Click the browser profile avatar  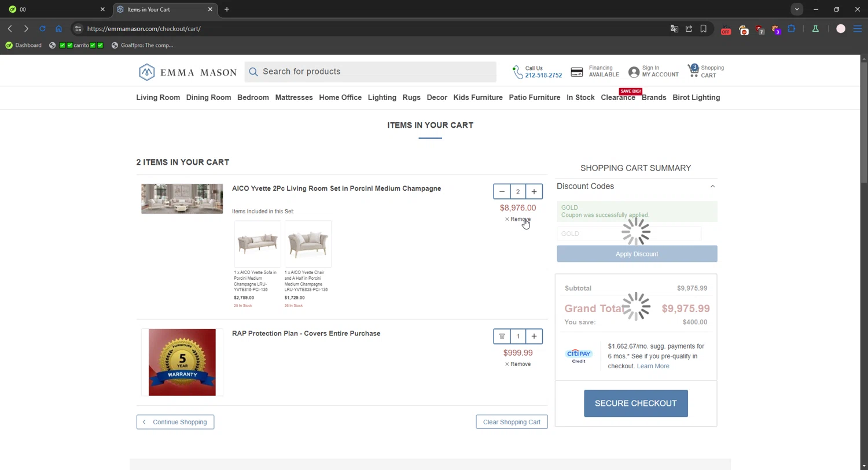click(x=841, y=29)
